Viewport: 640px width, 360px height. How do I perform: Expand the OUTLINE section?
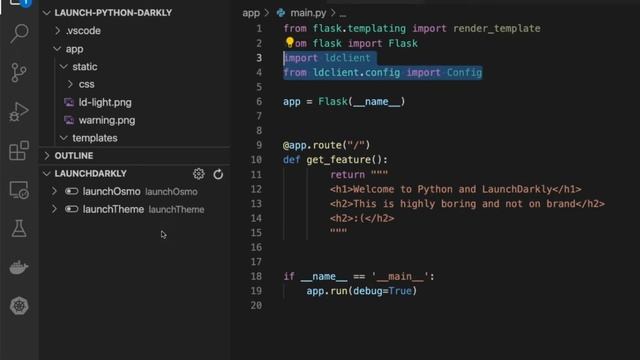[47, 156]
